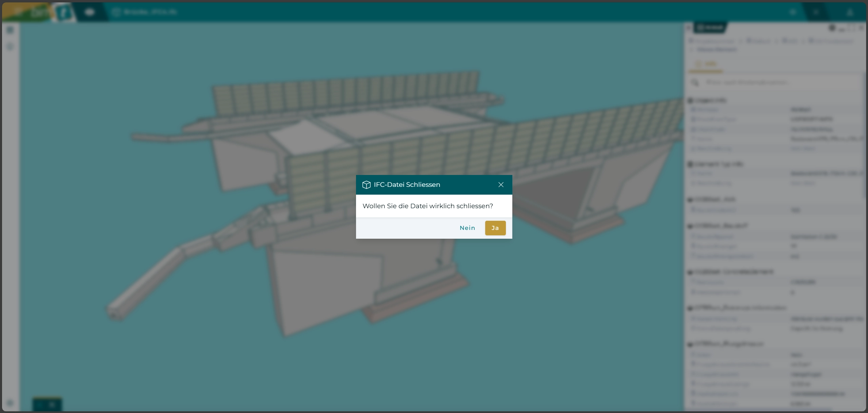Click Nein to keep the file open
868x413 pixels.
pyautogui.click(x=467, y=228)
